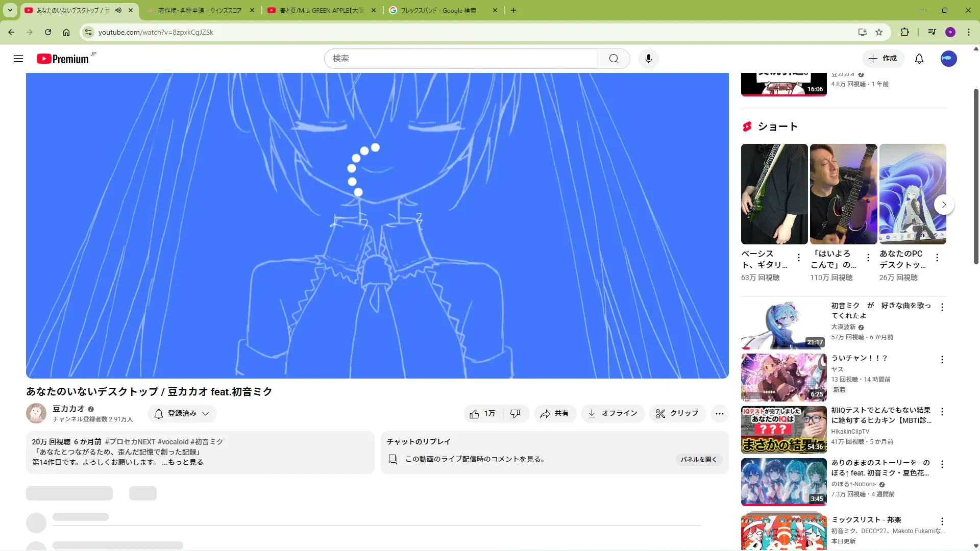
Task: Open chat replay with パネルを開く
Action: [699, 459]
